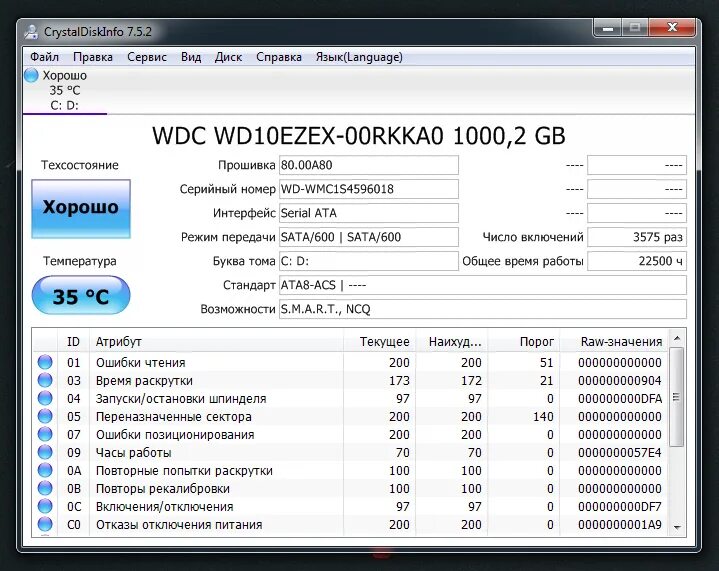The height and width of the screenshot is (571, 719).
Task: Click the scroll down arrow of attribute list
Action: pyautogui.click(x=677, y=527)
